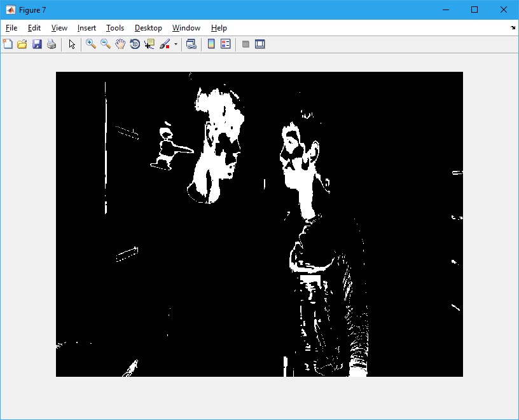The height and width of the screenshot is (420, 519).
Task: Activate the Pan hand tool
Action: (120, 44)
